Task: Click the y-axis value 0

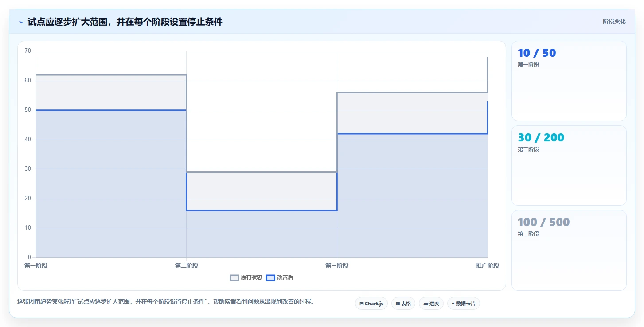Action: (29, 257)
